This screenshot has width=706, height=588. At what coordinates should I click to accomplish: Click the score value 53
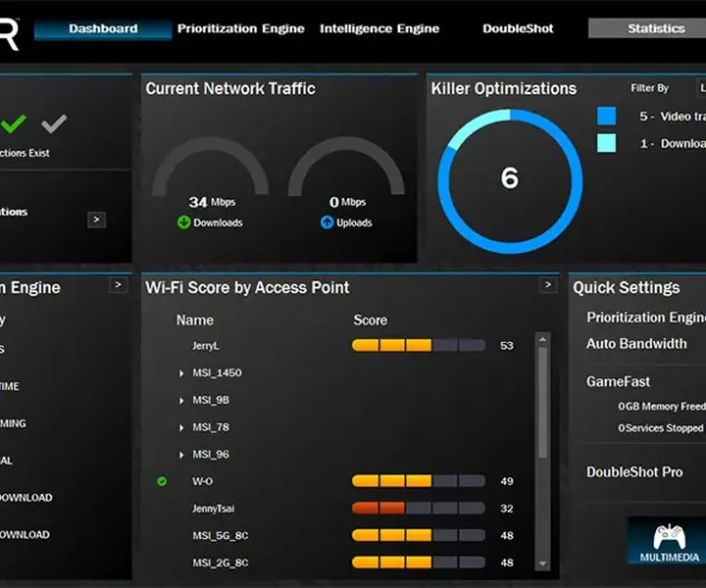click(x=507, y=346)
